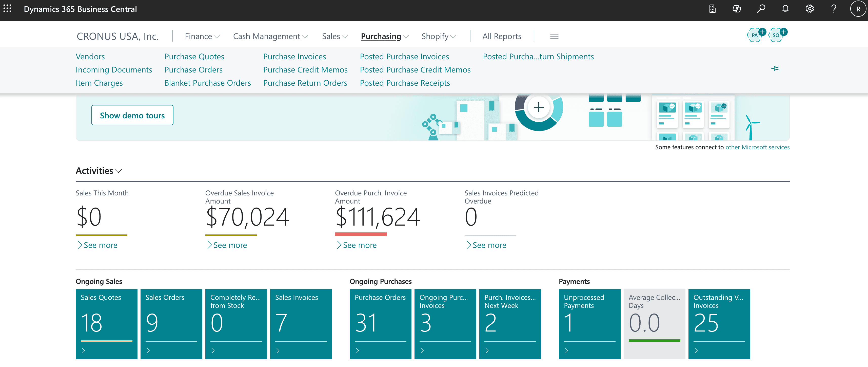The image size is (868, 367).
Task: Pin the Purchasing submenu with pin icon
Action: (775, 68)
